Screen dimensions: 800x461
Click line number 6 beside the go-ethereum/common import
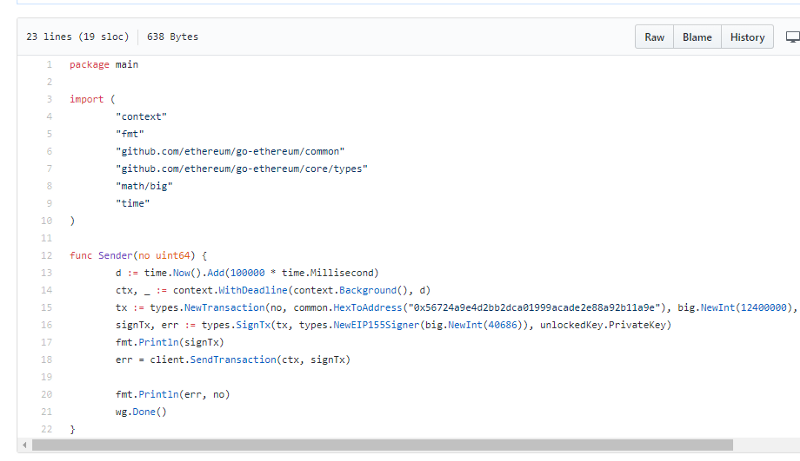coord(48,152)
